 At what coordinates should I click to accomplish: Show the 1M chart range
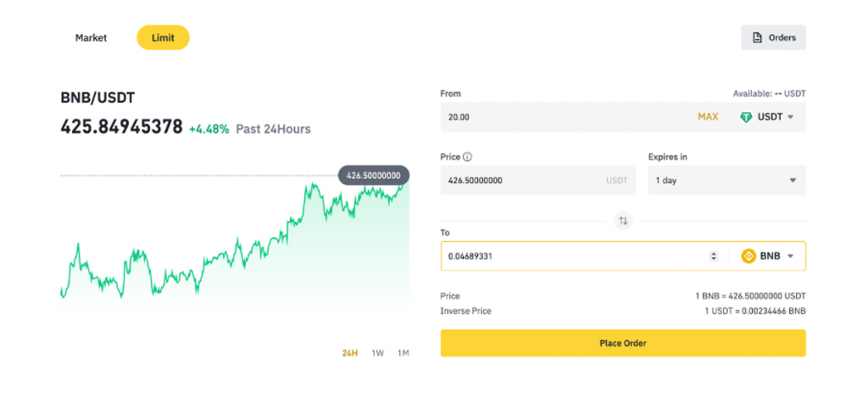[403, 354]
